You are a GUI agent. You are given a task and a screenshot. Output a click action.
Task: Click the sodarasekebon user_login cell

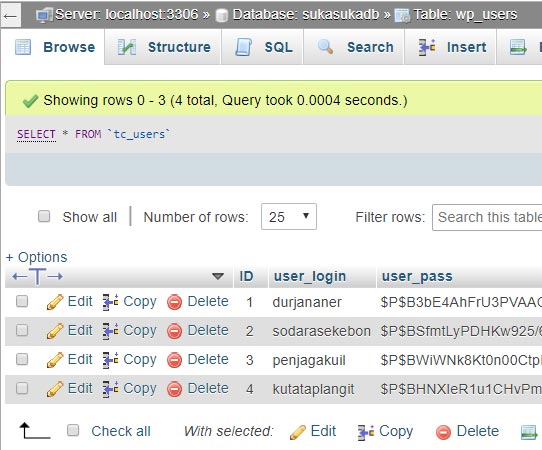pyautogui.click(x=321, y=331)
